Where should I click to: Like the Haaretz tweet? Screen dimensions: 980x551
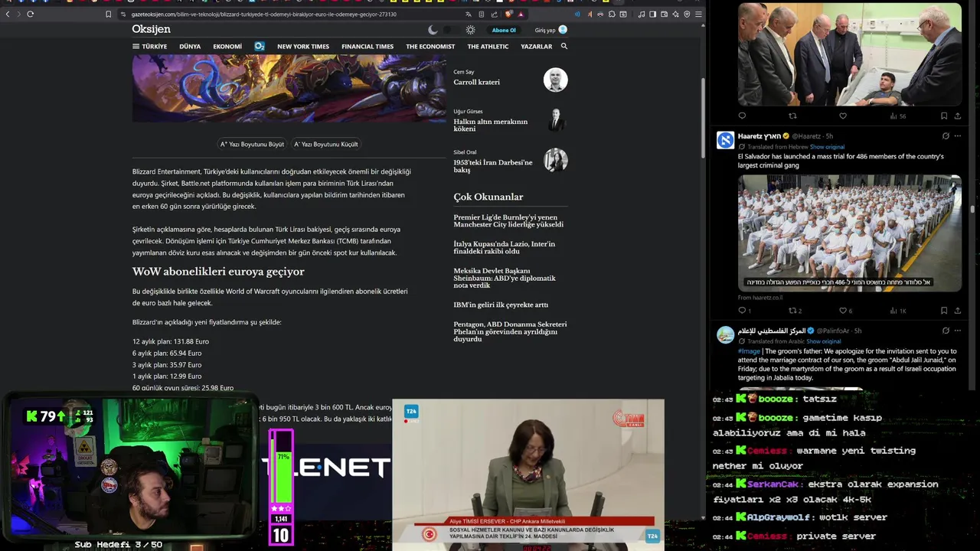843,311
